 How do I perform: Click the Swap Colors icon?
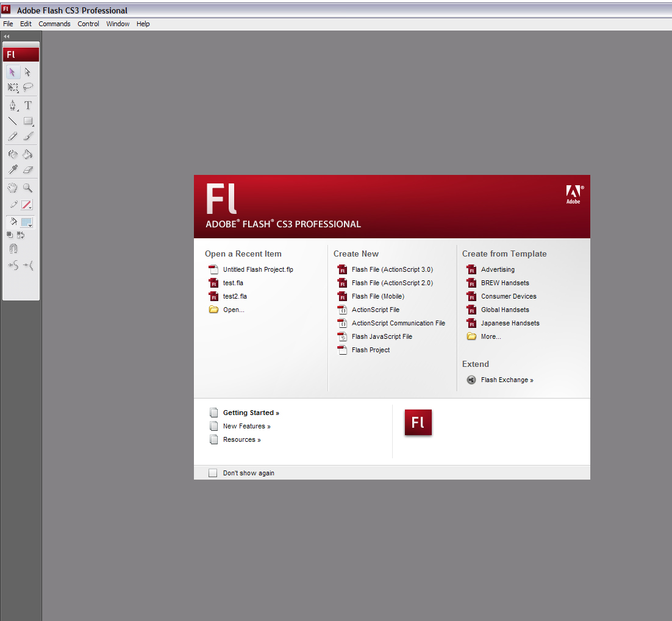(21, 235)
